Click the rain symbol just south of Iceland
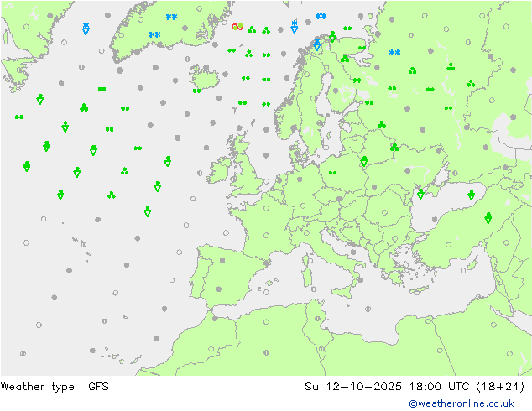Viewport: 532px width, 411px height. (x=197, y=91)
